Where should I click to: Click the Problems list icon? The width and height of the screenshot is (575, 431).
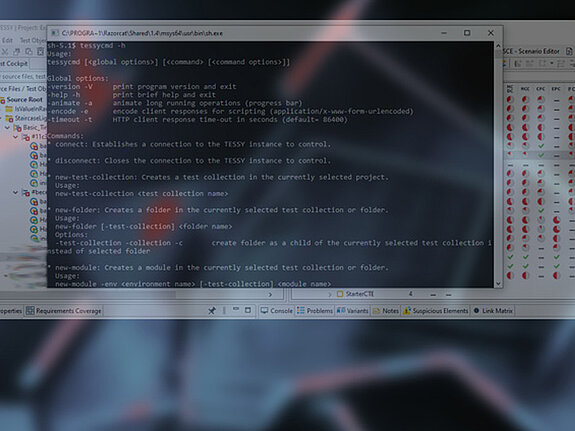(x=301, y=311)
